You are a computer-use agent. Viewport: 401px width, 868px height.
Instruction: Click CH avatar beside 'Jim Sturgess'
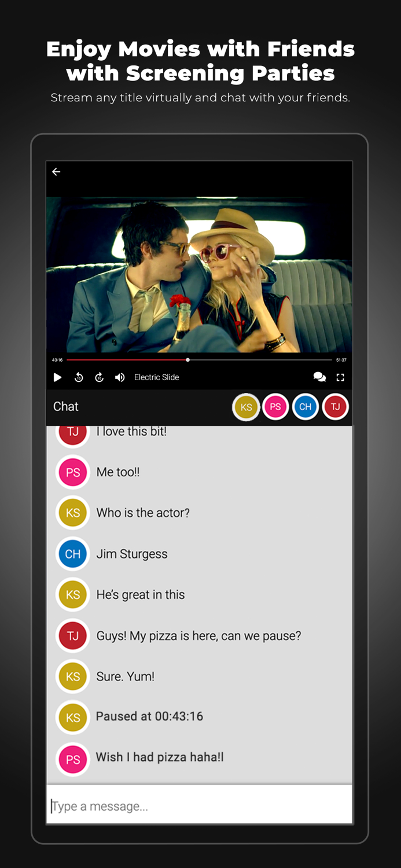[x=73, y=554]
